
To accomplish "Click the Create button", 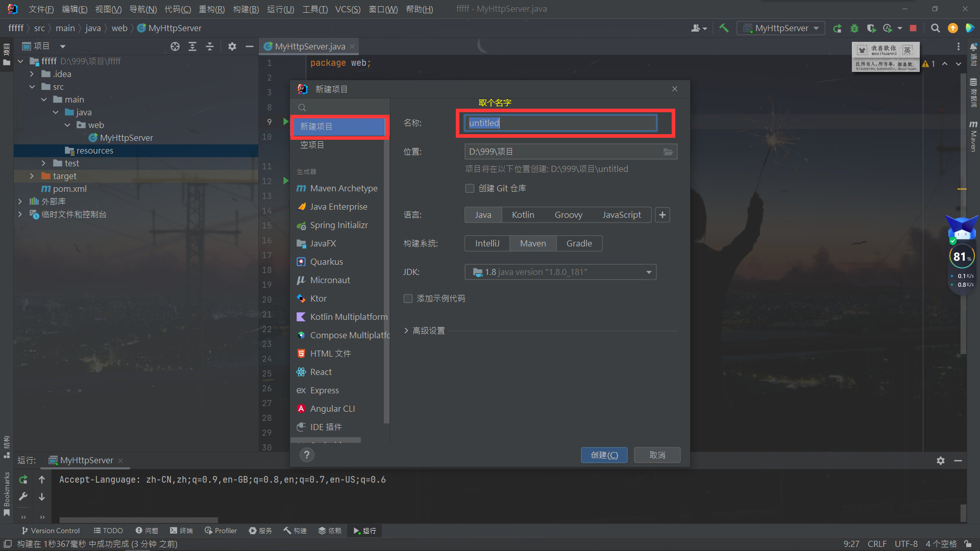I will coord(604,455).
